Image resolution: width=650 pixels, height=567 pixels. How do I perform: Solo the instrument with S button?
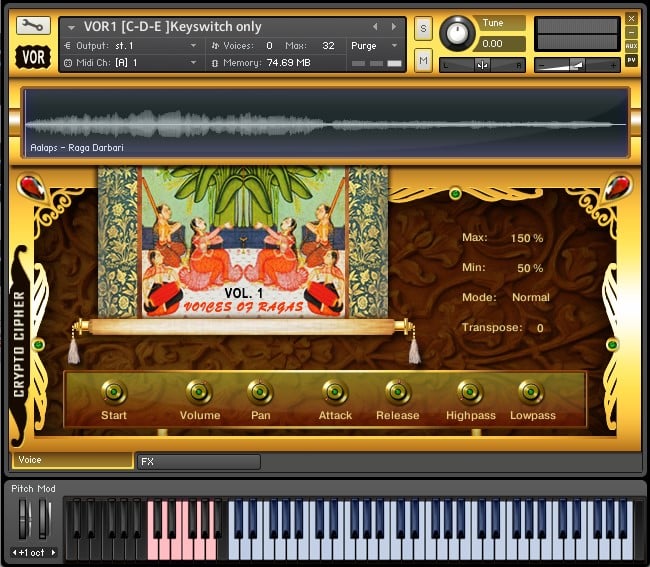[423, 27]
